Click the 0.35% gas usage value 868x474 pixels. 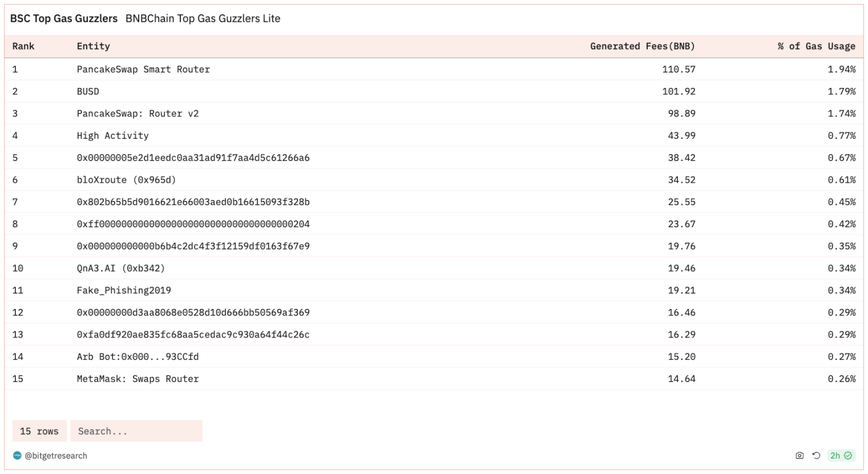click(842, 246)
